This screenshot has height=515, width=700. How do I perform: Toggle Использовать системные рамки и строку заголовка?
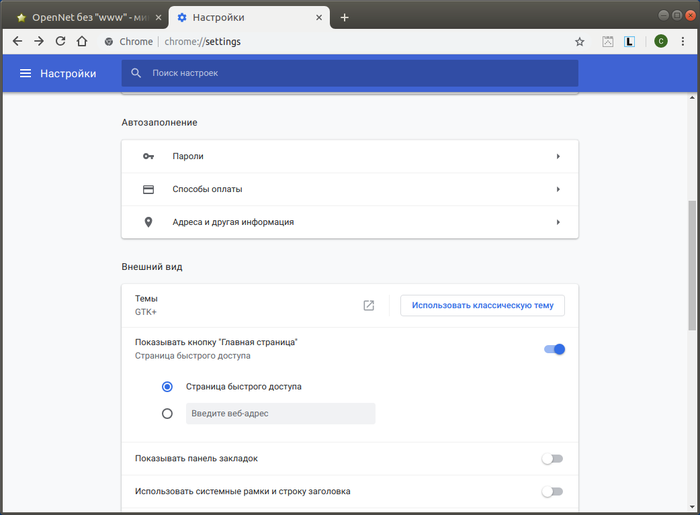pyautogui.click(x=552, y=491)
